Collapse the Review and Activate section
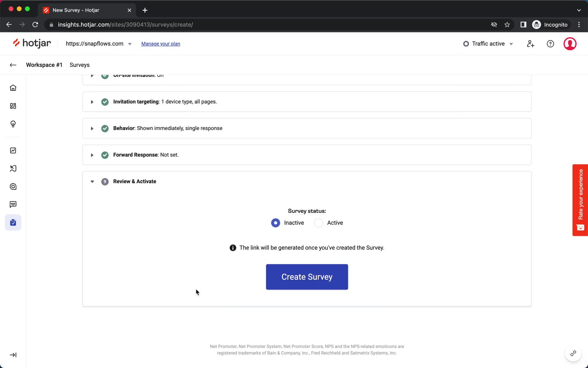This screenshot has width=588, height=368. click(x=92, y=182)
